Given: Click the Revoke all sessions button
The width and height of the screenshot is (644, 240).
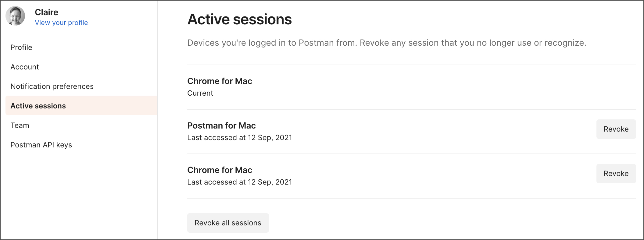Looking at the screenshot, I should coord(228,223).
